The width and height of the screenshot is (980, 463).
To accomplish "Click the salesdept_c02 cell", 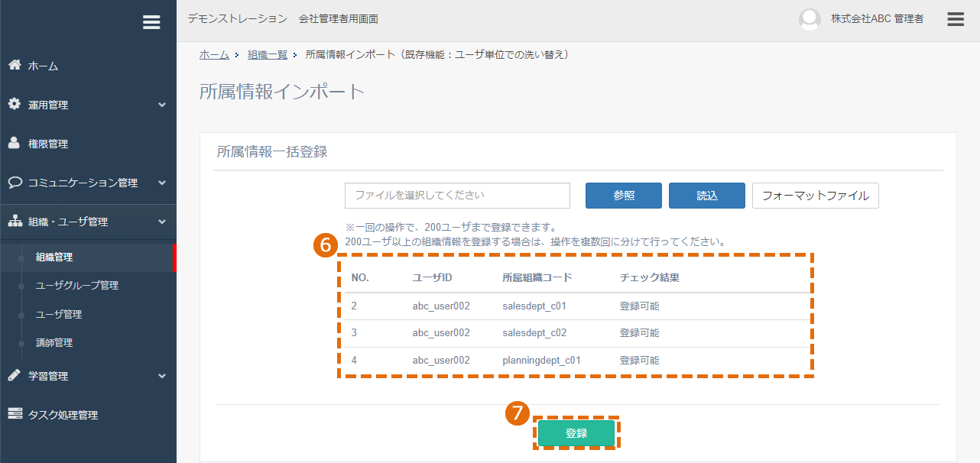I will pyautogui.click(x=534, y=333).
